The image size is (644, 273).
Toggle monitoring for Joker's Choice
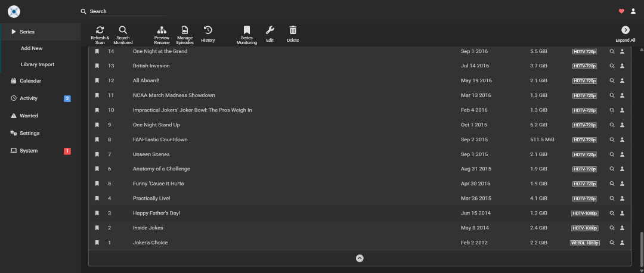tap(97, 243)
